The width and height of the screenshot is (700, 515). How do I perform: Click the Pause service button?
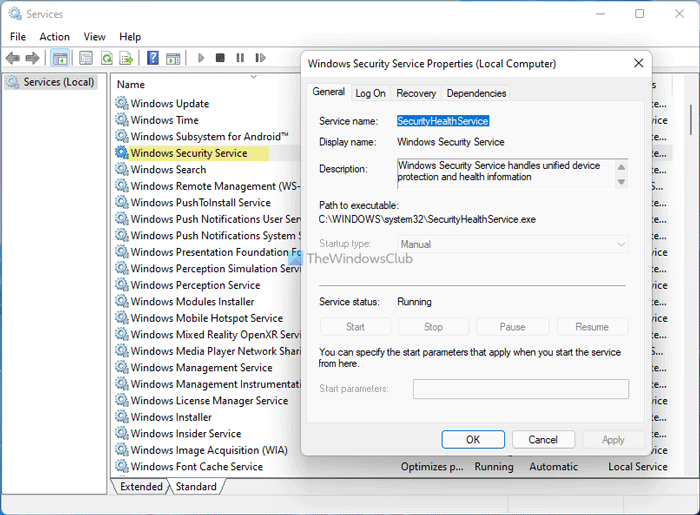(512, 327)
